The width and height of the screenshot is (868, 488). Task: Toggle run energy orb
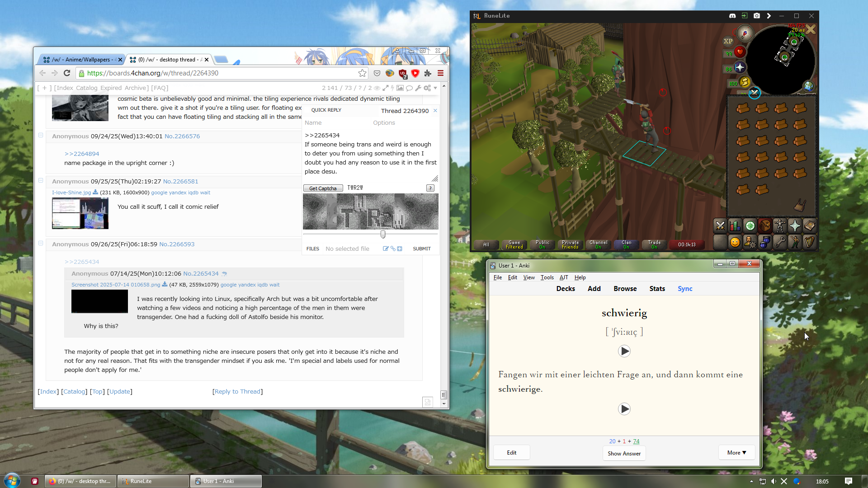tap(744, 82)
